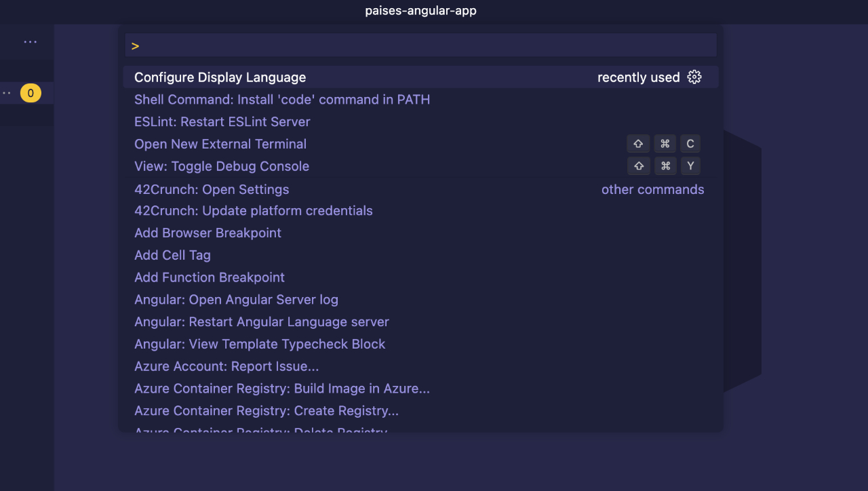The height and width of the screenshot is (491, 868).
Task: Click the 'other commands' label
Action: [652, 189]
